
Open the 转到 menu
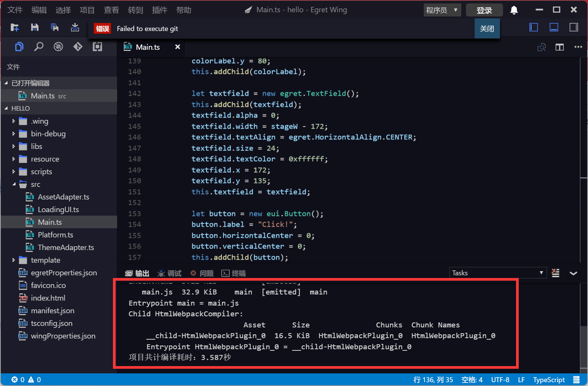136,10
